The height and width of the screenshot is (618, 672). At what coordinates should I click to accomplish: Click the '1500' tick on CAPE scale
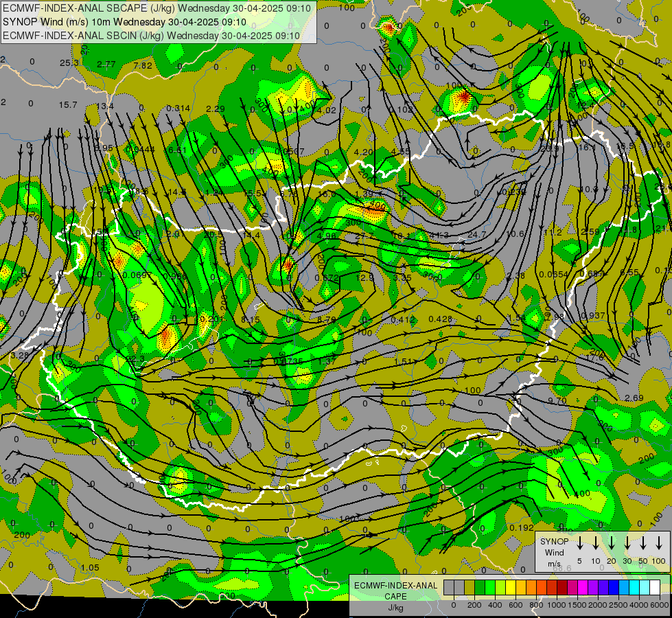[x=577, y=605]
